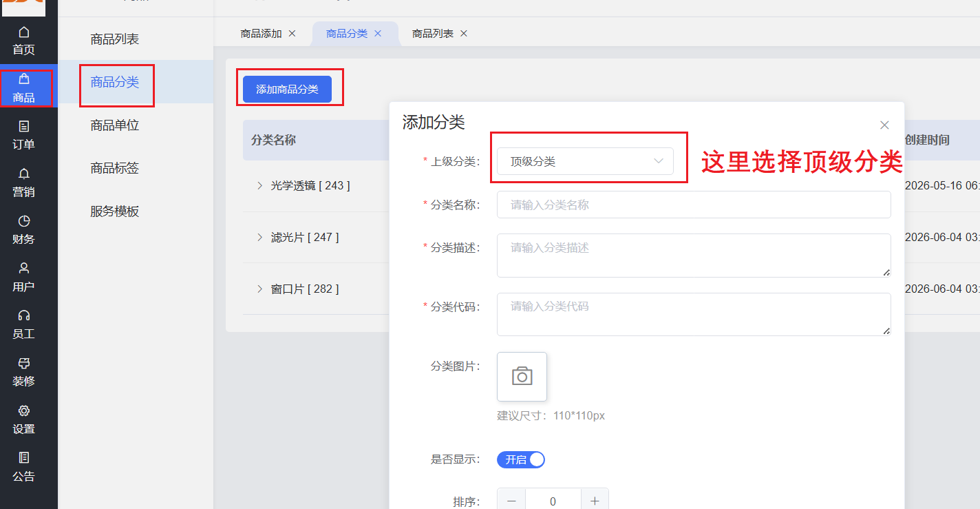Expand the 滤光片 [ 247 ] row
This screenshot has height=509, width=980.
259,237
